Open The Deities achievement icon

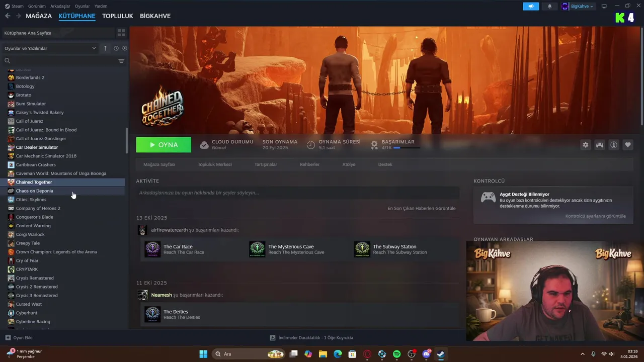pyautogui.click(x=152, y=314)
